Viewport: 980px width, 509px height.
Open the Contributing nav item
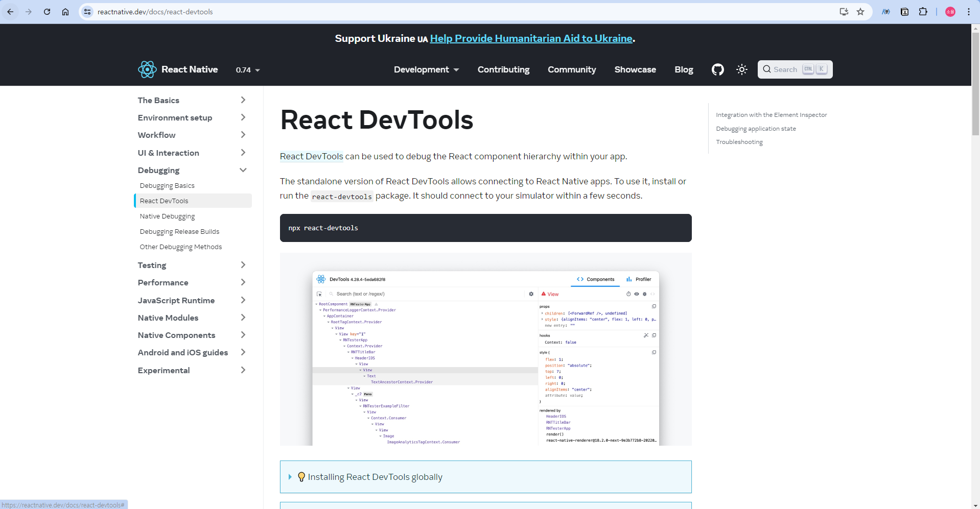[x=503, y=69]
